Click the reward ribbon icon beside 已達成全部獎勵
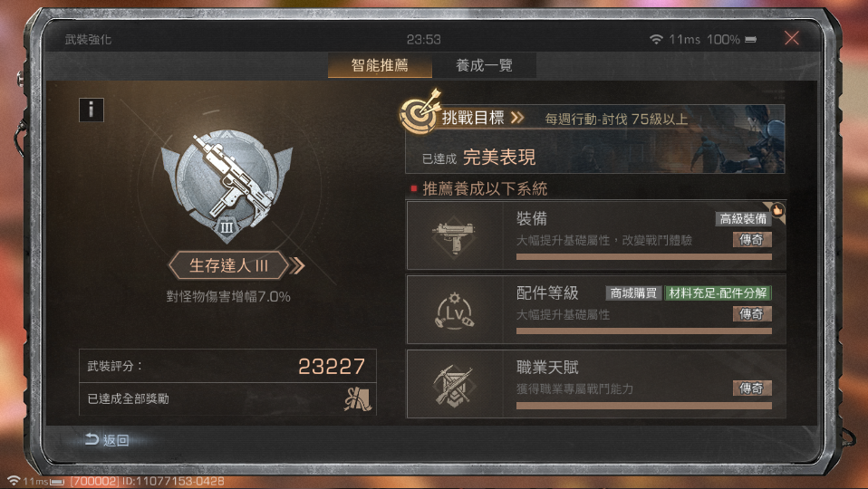This screenshot has height=489, width=868. click(x=357, y=398)
